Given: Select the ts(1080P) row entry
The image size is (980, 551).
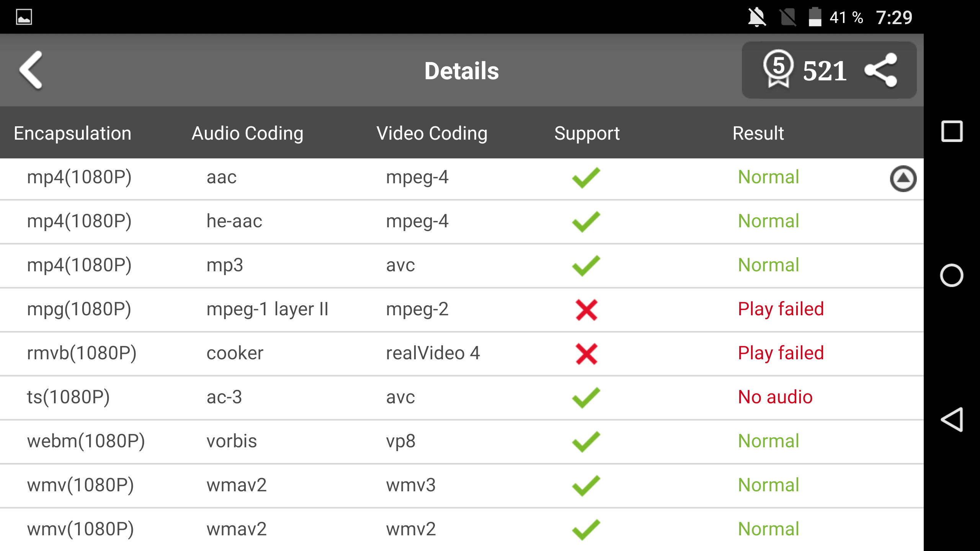Looking at the screenshot, I should click(x=69, y=397).
